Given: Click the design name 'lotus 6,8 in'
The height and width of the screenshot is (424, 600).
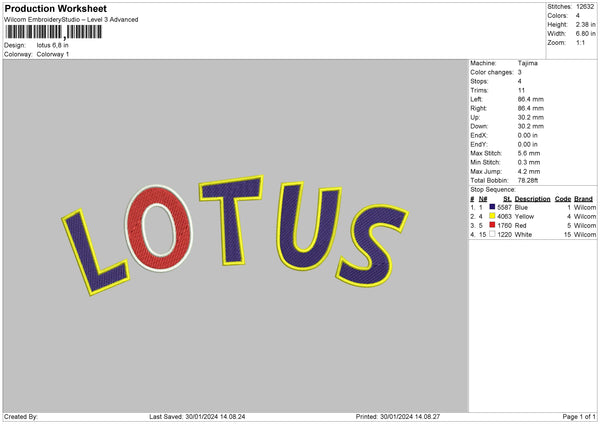Looking at the screenshot, I should tap(52, 45).
